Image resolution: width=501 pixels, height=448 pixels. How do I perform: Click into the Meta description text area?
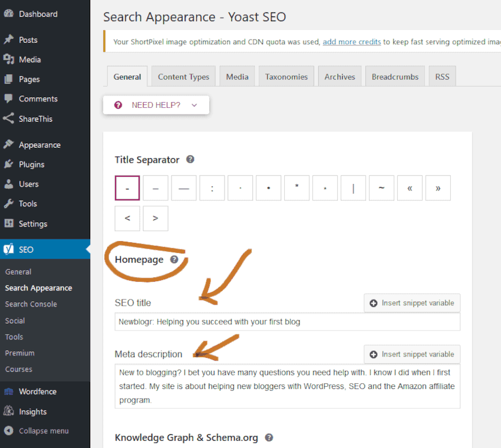287,386
